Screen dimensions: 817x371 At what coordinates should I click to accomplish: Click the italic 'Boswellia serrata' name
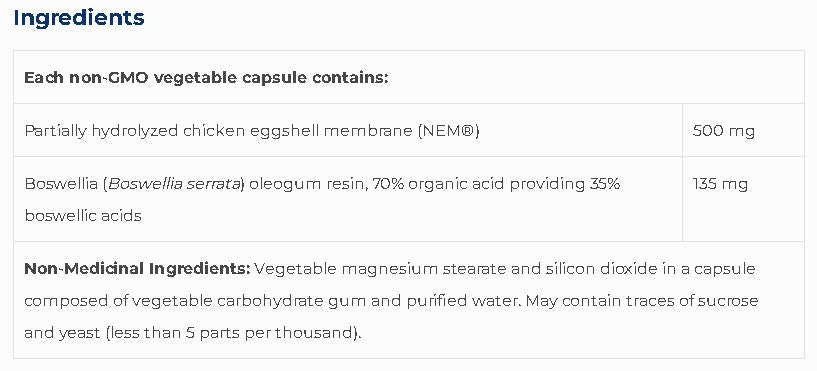(x=174, y=184)
